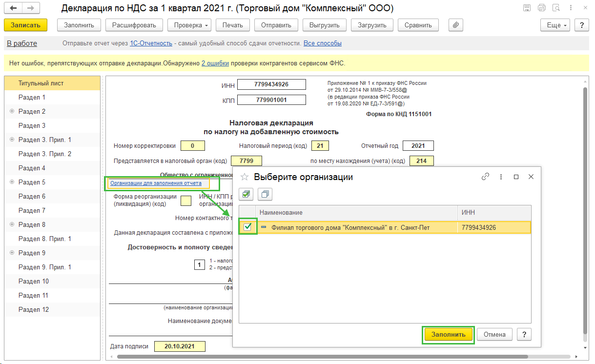Open Раздел 12 section
Image resolution: width=595 pixels, height=364 pixels.
coord(52,309)
